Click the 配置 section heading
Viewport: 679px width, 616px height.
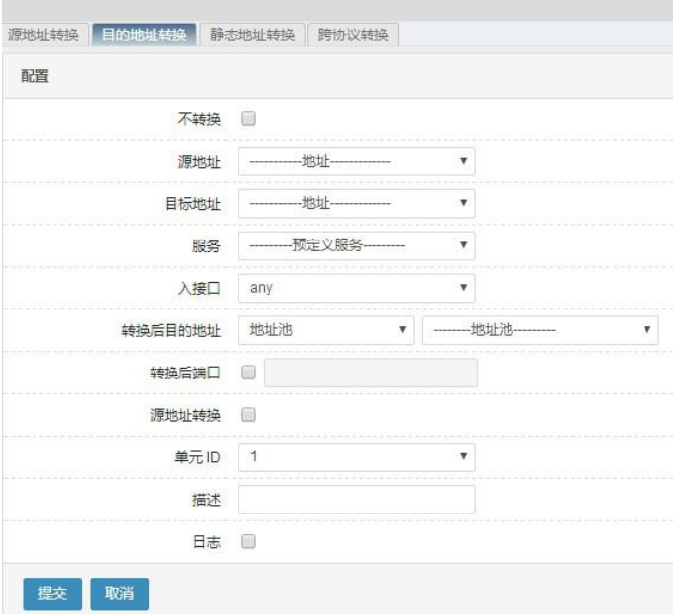pos(35,76)
